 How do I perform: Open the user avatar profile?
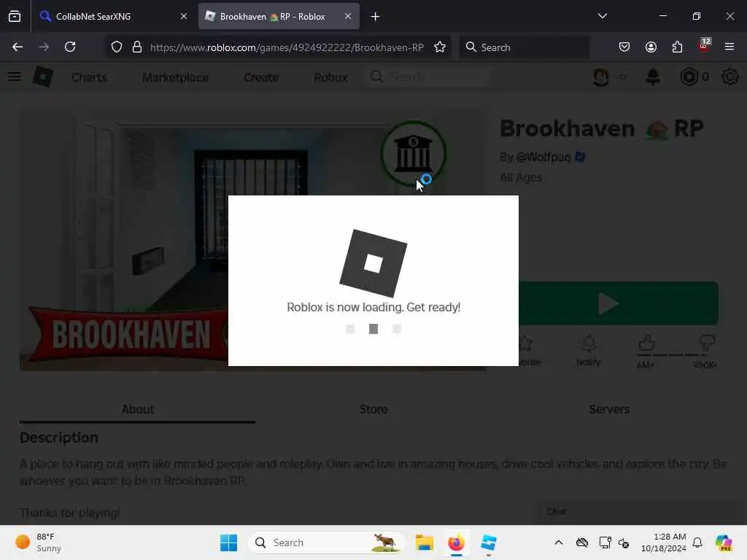pos(601,77)
